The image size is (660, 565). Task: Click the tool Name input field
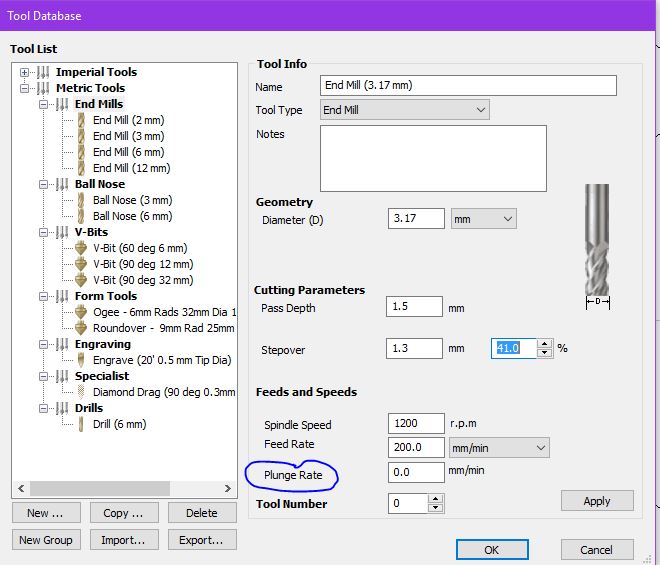468,85
